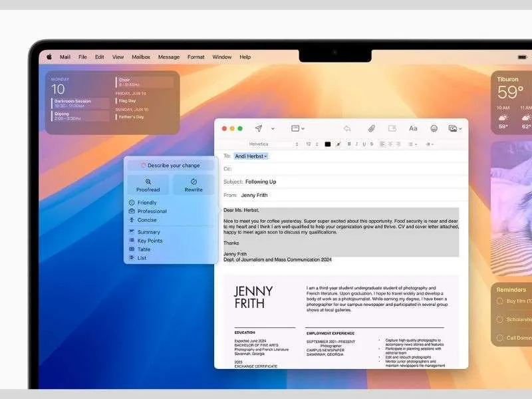This screenshot has width=532, height=399.
Task: Click the Rewrite circular icon
Action: click(194, 182)
